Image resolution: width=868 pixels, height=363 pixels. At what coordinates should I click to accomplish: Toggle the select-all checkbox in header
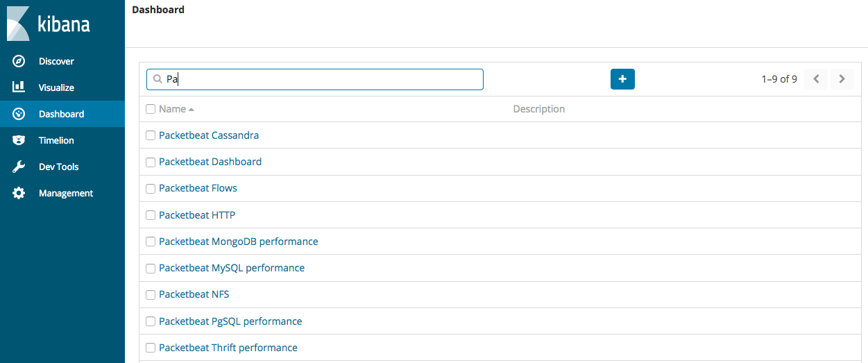click(151, 109)
